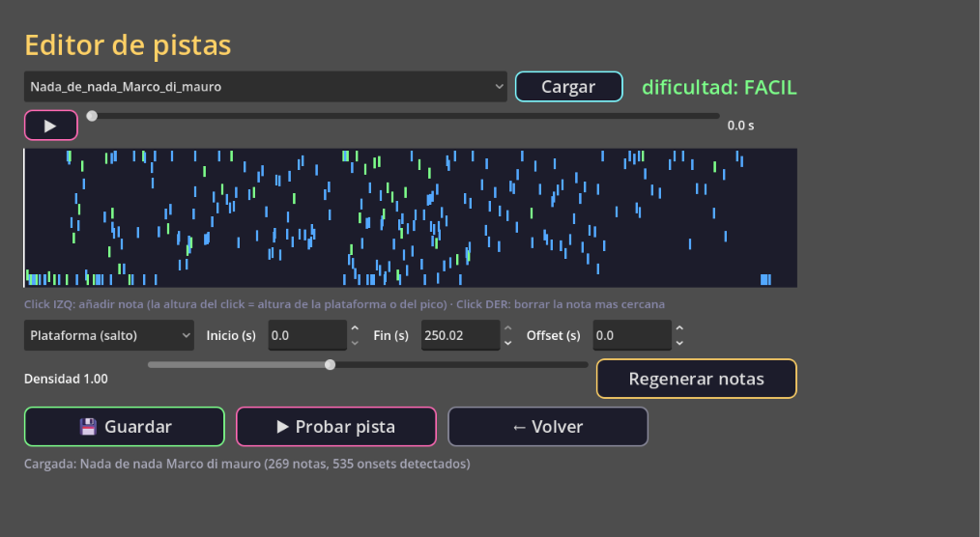Decrease the Inicio (s) value with down arrow

click(355, 343)
